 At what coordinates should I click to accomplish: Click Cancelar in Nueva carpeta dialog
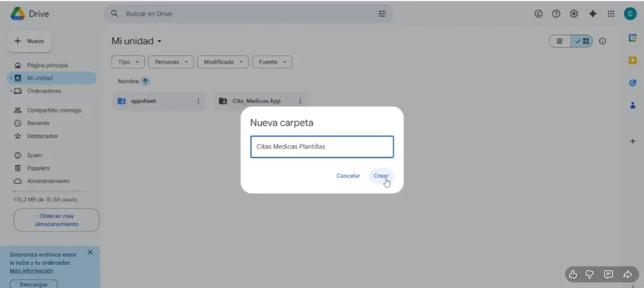(348, 176)
